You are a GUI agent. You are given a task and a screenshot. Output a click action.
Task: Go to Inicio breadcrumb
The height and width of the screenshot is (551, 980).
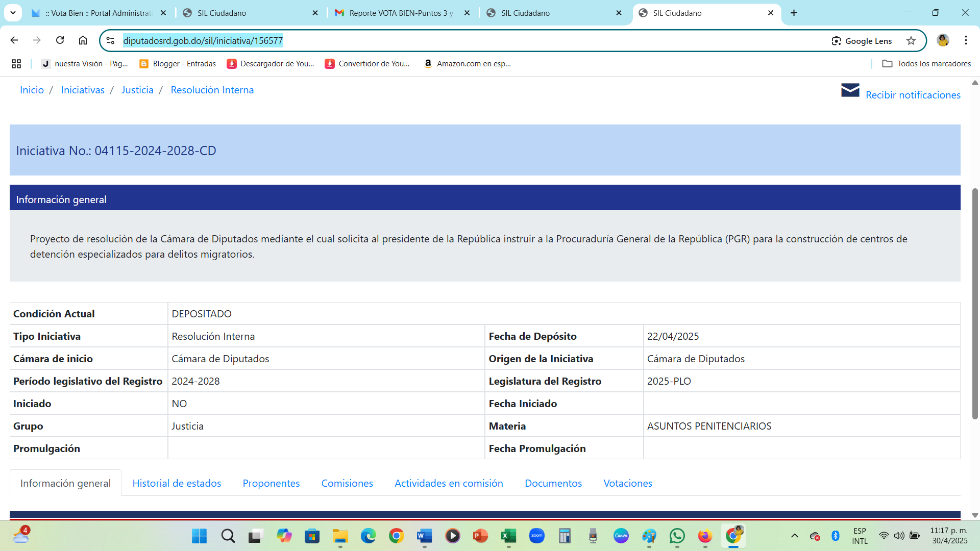click(x=32, y=90)
